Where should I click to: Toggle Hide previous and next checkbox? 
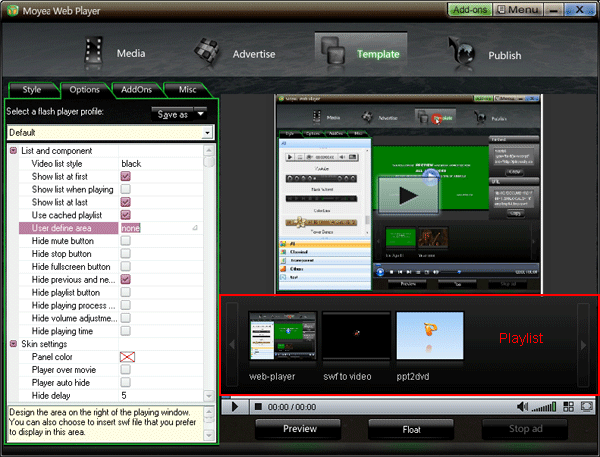(126, 279)
